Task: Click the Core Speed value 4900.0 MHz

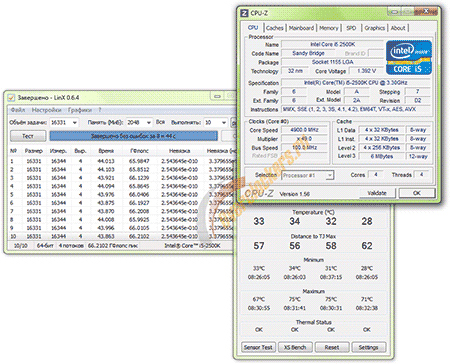Action: [304, 130]
